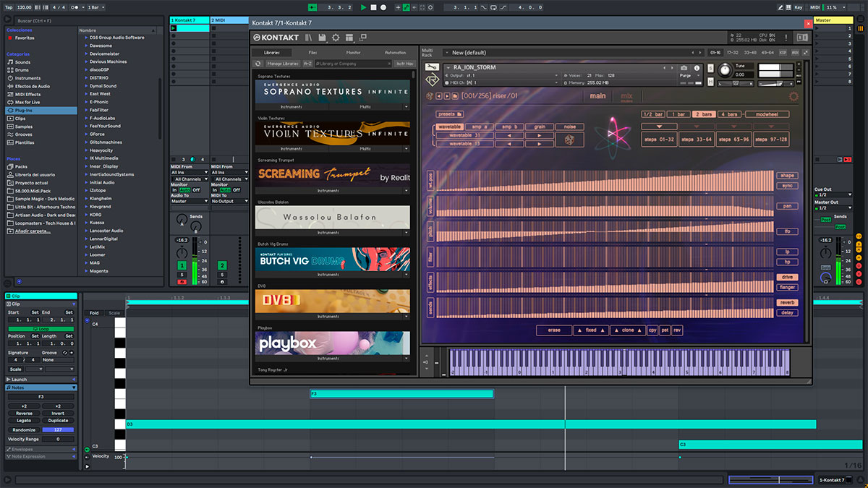
Task: Open the instrument settings gear in riser panel
Action: click(x=793, y=96)
